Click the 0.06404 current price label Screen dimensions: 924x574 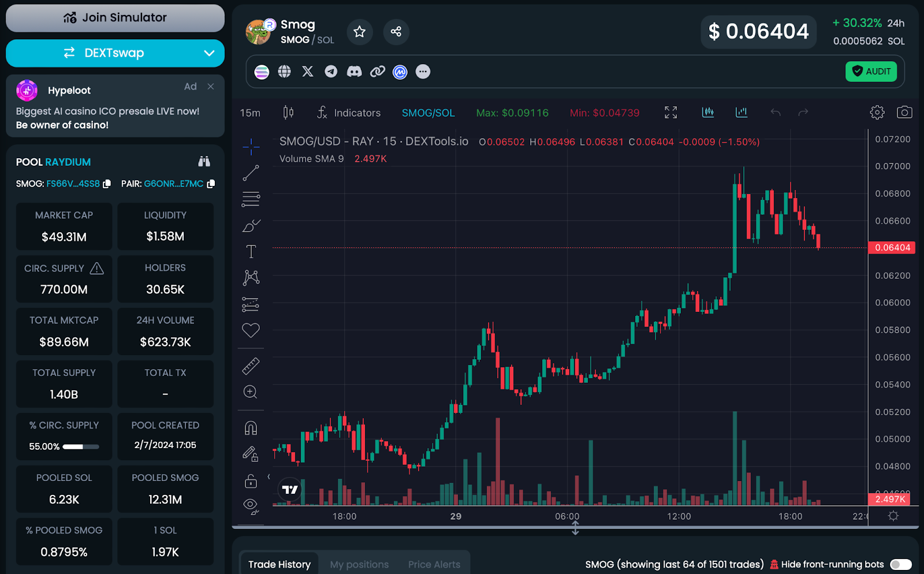(892, 248)
